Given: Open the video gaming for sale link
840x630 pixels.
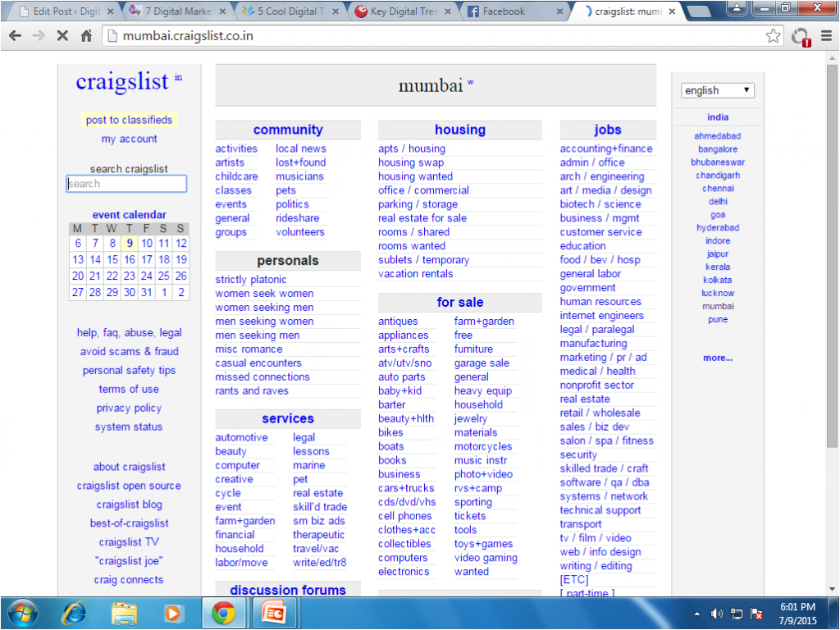Looking at the screenshot, I should 486,558.
